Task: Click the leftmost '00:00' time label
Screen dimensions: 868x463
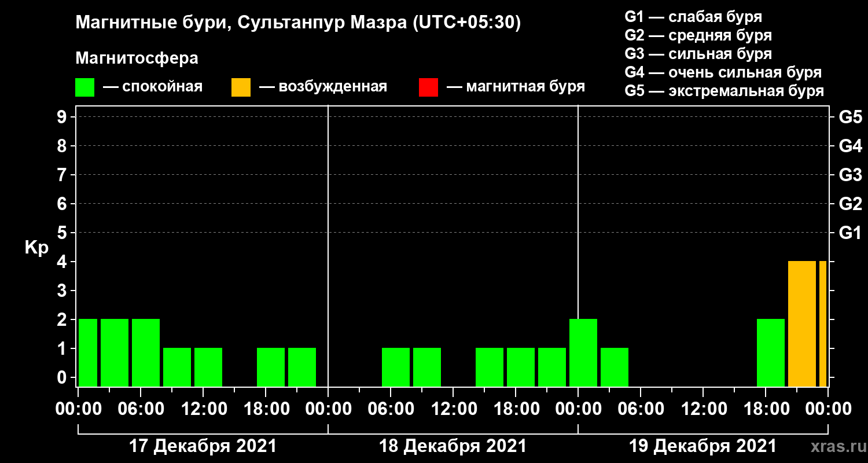Action: tap(78, 409)
